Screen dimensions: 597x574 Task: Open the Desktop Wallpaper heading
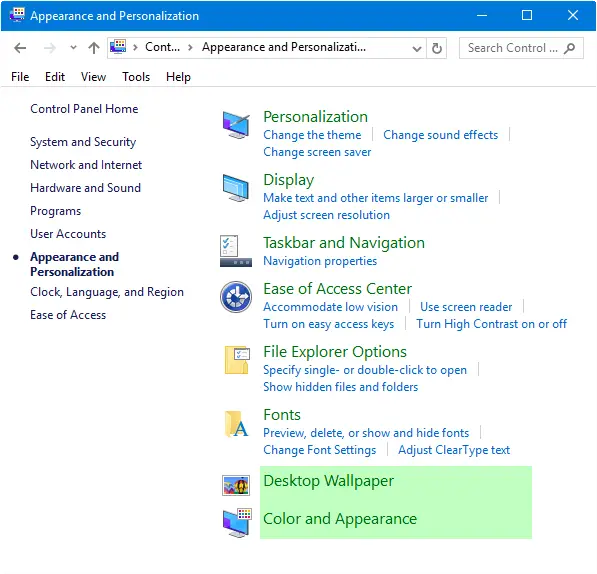coord(329,481)
